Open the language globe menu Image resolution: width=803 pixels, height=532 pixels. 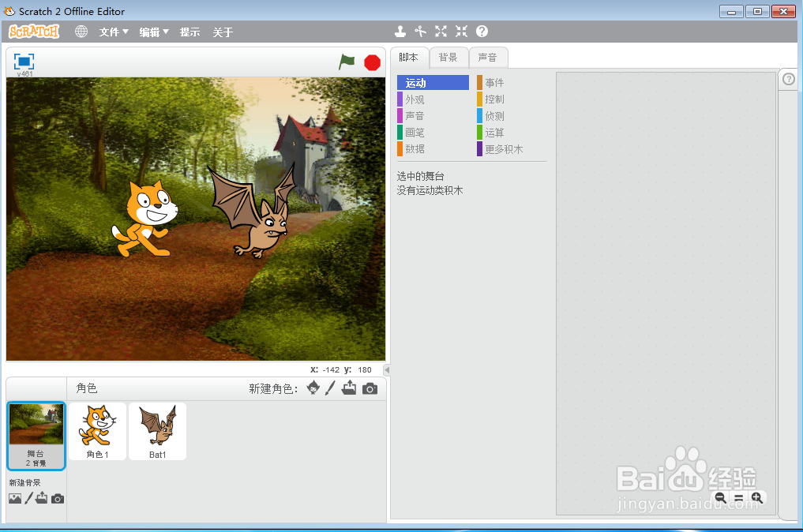tap(81, 32)
